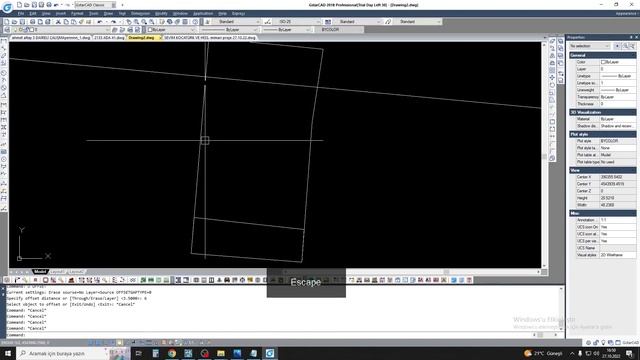Viewport: 640px width, 360px height.
Task: Close the Drawing2.dwg document tab
Action: 160,38
